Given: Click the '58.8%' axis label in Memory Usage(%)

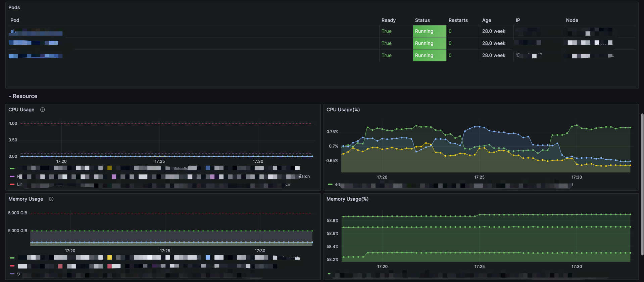Looking at the screenshot, I should pos(333,220).
